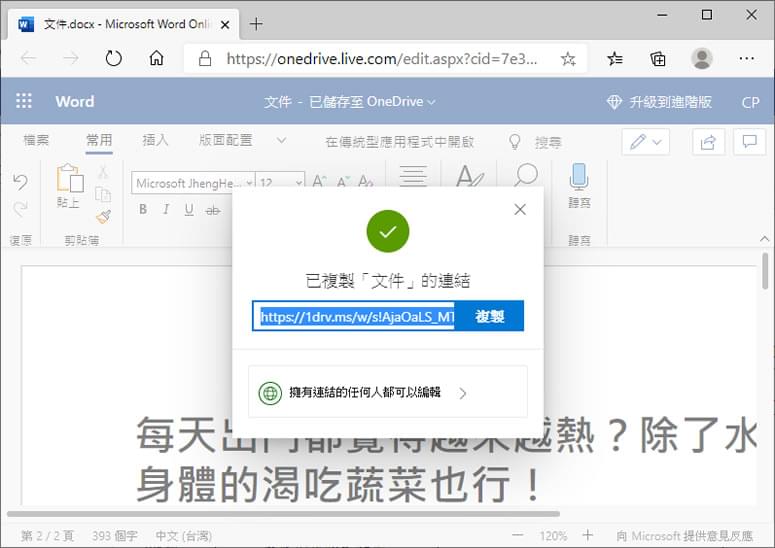
Task: Close the 文件.docx browser tab
Action: coord(225,24)
